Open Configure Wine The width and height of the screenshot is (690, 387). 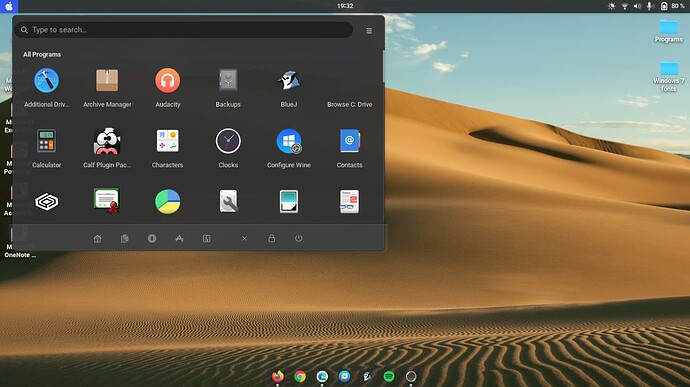click(x=289, y=148)
